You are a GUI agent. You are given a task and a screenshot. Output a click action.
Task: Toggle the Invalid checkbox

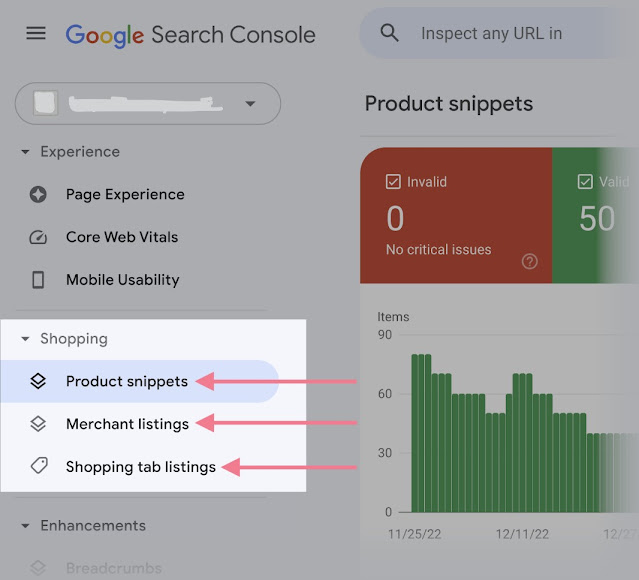coord(393,182)
